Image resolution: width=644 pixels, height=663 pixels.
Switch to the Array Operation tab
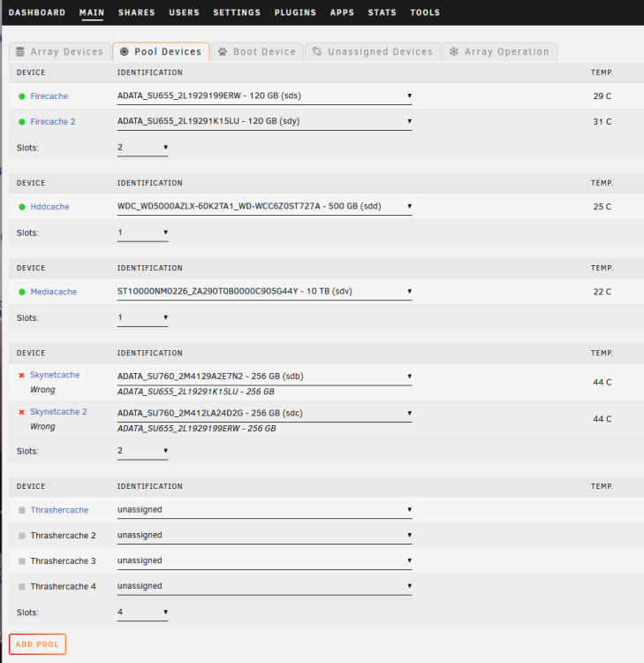tap(499, 51)
